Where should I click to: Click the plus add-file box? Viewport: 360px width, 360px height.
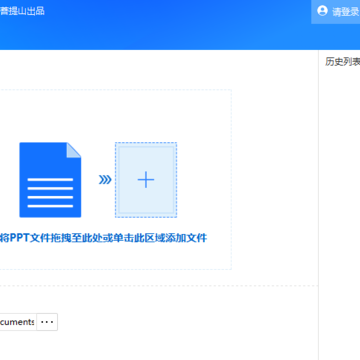146,180
